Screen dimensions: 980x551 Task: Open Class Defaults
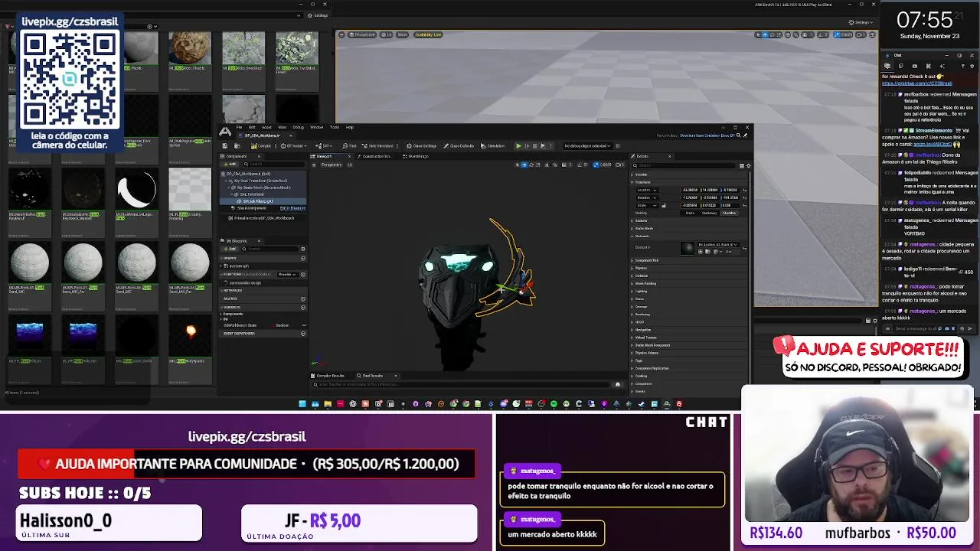click(460, 146)
